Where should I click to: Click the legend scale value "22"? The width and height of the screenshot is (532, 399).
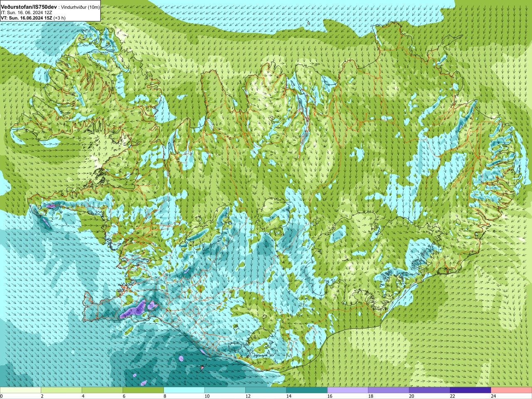[x=453, y=396]
